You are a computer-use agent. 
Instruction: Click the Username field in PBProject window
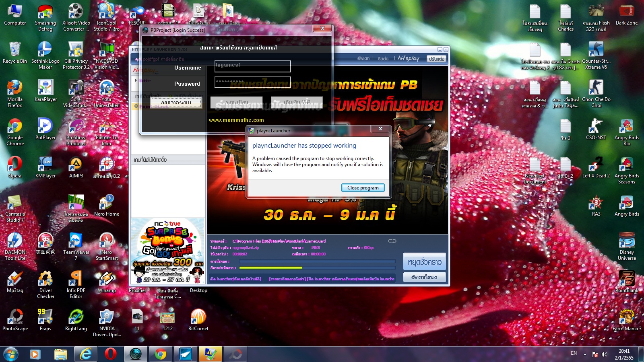point(252,66)
